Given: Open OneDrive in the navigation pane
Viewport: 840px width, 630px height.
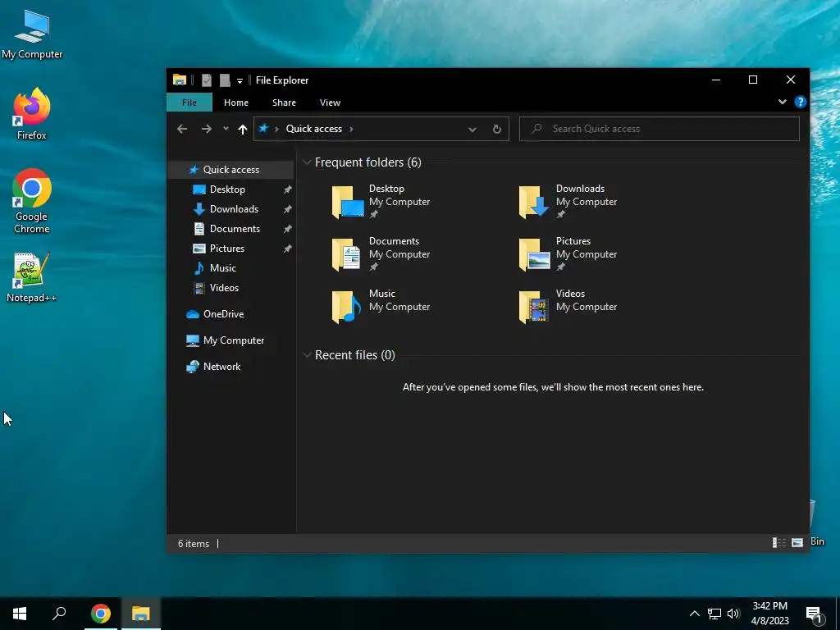Looking at the screenshot, I should click(x=223, y=314).
